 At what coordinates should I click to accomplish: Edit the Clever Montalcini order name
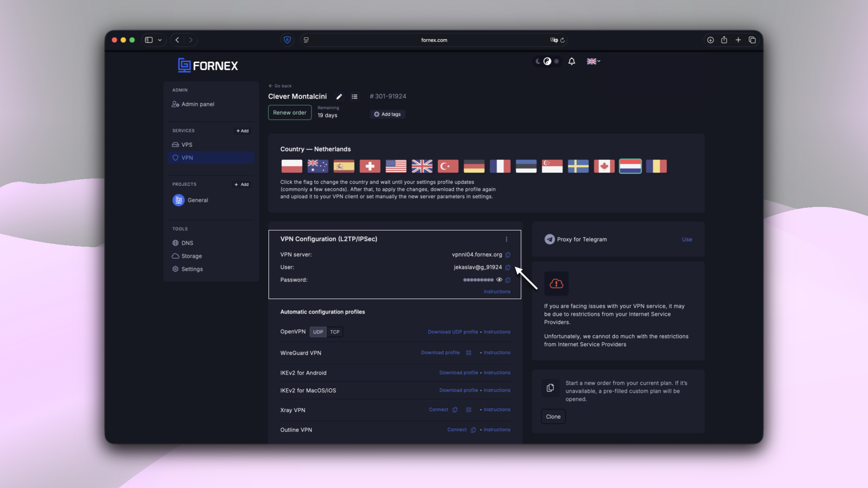click(x=339, y=96)
